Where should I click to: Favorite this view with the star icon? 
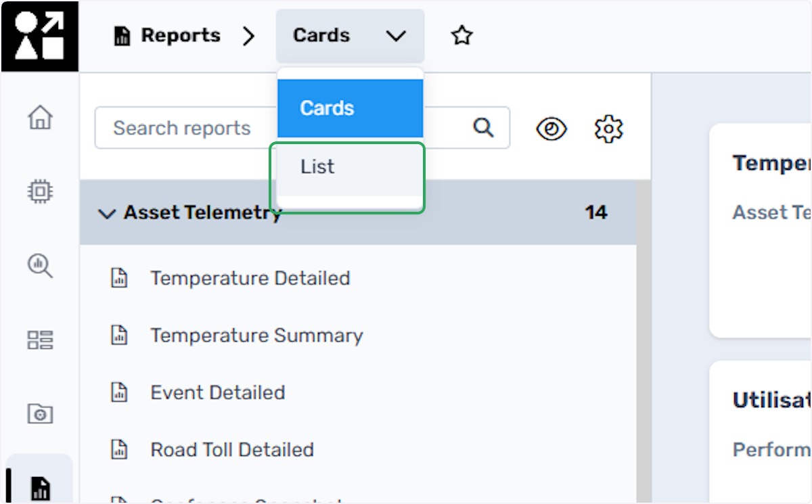[x=462, y=36]
